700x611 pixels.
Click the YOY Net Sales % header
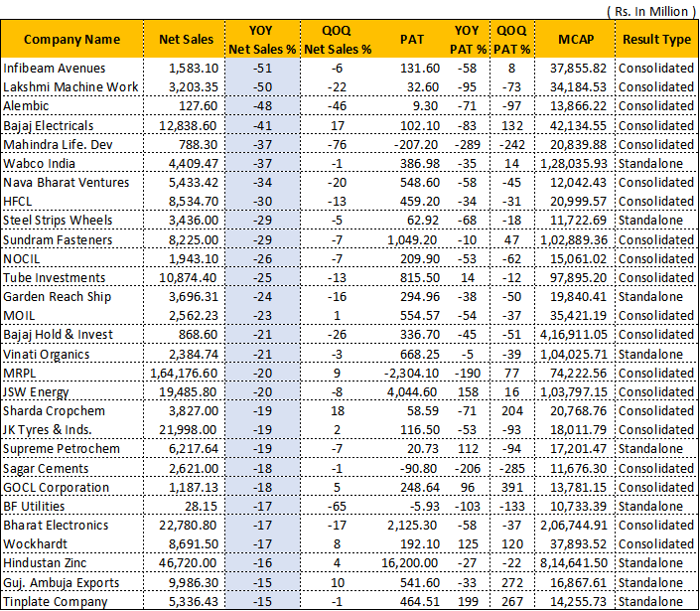coord(262,40)
